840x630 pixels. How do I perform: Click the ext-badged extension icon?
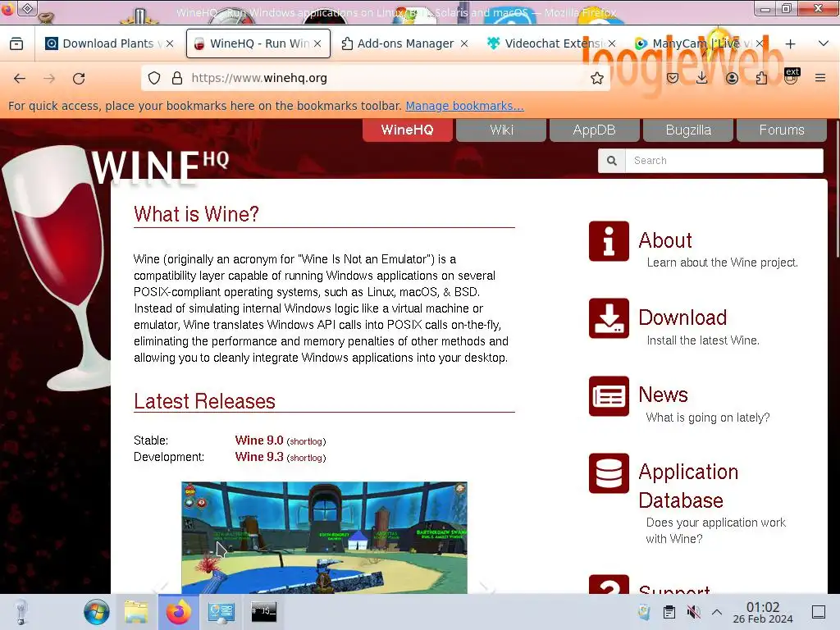tap(791, 76)
